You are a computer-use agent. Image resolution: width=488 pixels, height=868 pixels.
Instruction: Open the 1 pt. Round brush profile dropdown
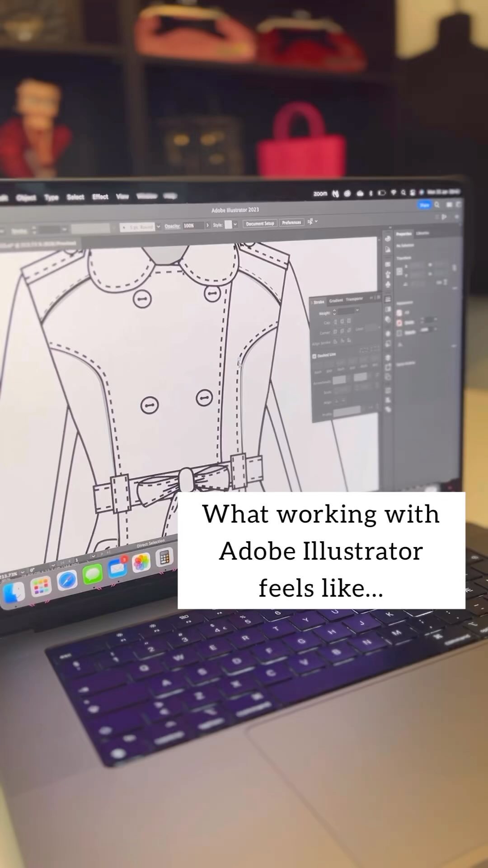point(159,226)
